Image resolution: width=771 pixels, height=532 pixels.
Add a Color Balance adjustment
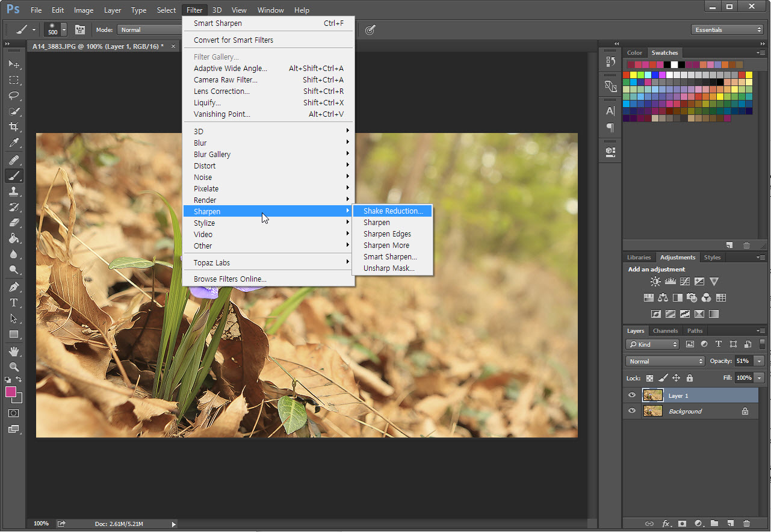click(x=663, y=297)
